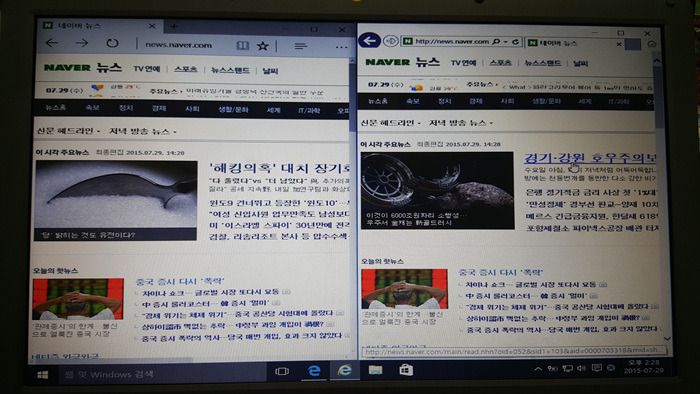This screenshot has width=700, height=394.
Task: Open Internet Explorer home icon
Action: pyautogui.click(x=652, y=44)
